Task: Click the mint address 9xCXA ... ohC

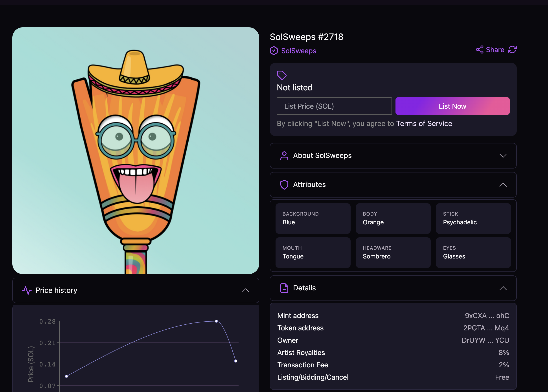Action: pos(487,316)
